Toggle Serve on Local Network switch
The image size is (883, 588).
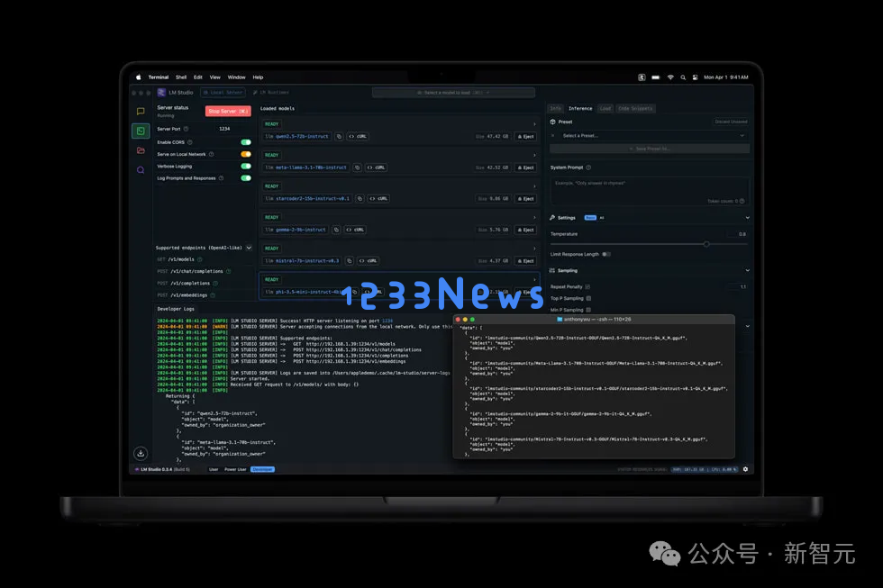[x=246, y=154]
